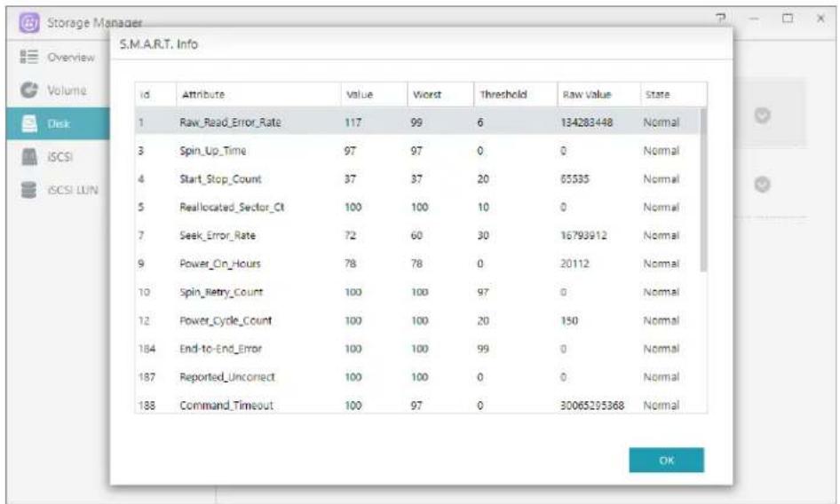840x504 pixels.
Task: Click threshold 97 of Spin_Retry_Count
Action: coord(483,292)
